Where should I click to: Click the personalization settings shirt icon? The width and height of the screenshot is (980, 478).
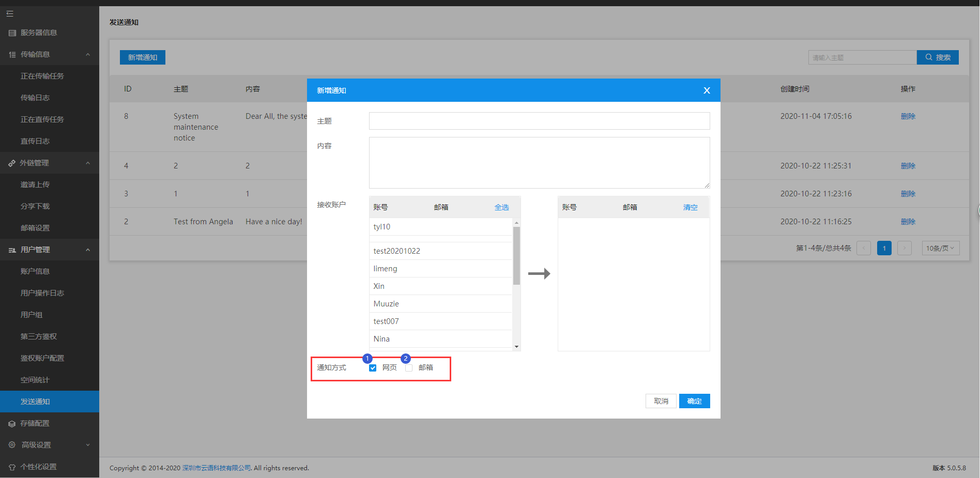tap(12, 467)
